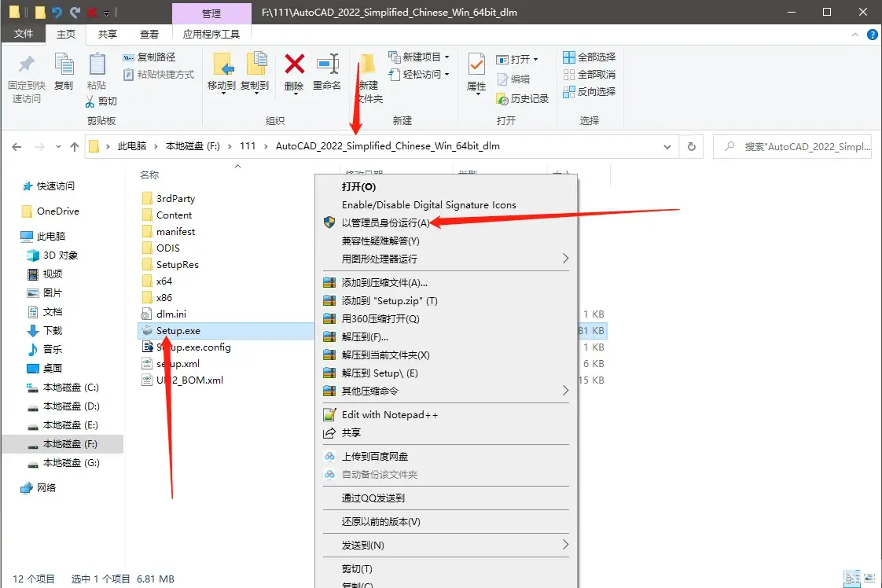Choose 还原以前的版本(V) in the context menu

(446, 522)
